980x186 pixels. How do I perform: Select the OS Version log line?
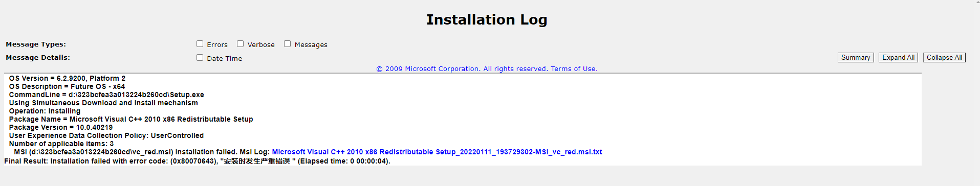click(67, 78)
